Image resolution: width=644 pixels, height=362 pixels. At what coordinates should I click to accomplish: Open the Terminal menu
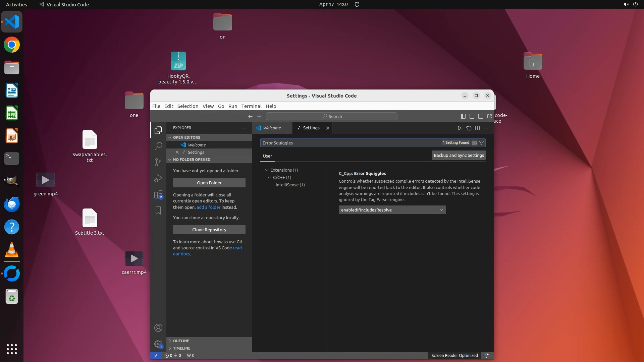[x=251, y=106]
